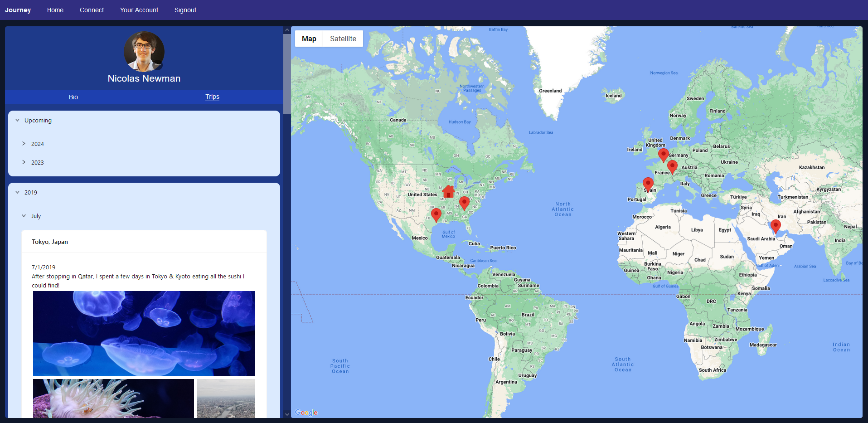Screen dimensions: 868x423
Task: Click the edit badge on profile photo
Action: tap(157, 65)
